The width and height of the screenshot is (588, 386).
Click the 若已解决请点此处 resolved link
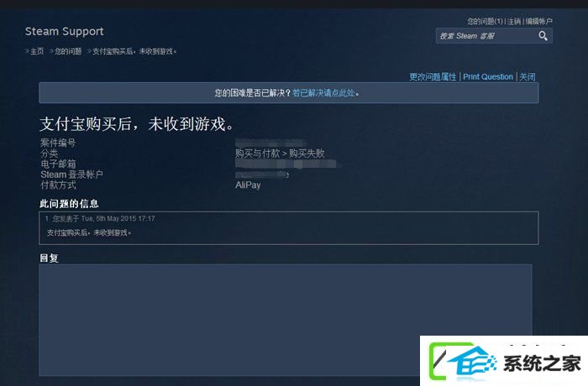tap(323, 93)
